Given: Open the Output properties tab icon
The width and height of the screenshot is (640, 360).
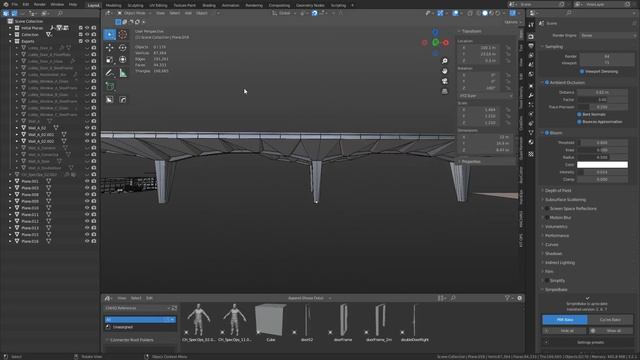Looking at the screenshot, I should point(531,46).
